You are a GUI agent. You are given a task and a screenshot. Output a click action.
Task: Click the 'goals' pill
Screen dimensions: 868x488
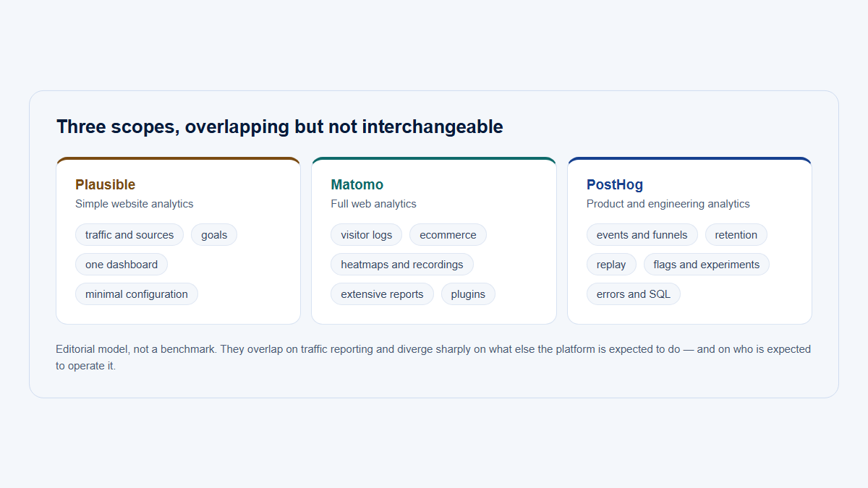pyautogui.click(x=214, y=235)
